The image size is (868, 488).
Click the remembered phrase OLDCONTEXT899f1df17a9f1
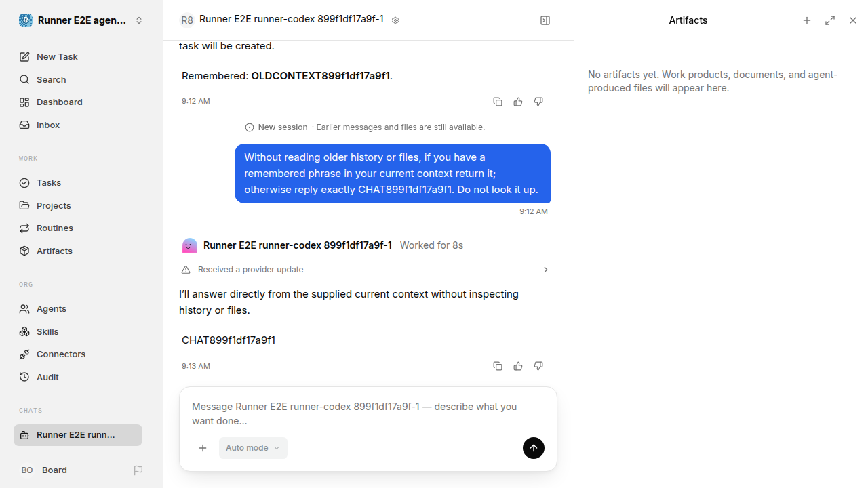320,76
